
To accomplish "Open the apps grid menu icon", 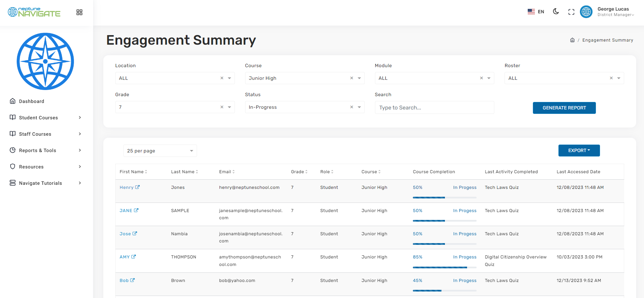I will click(x=79, y=12).
